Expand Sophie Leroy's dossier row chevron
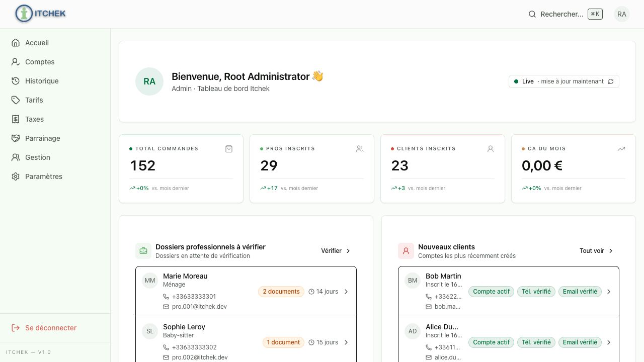Image resolution: width=644 pixels, height=362 pixels. click(x=346, y=342)
